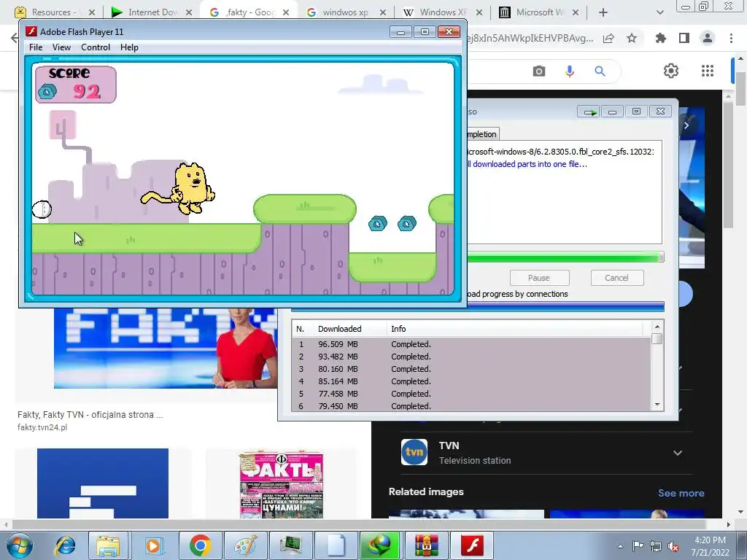This screenshot has height=560, width=747.
Task: Expand the TVN Television station entry
Action: coord(678,452)
